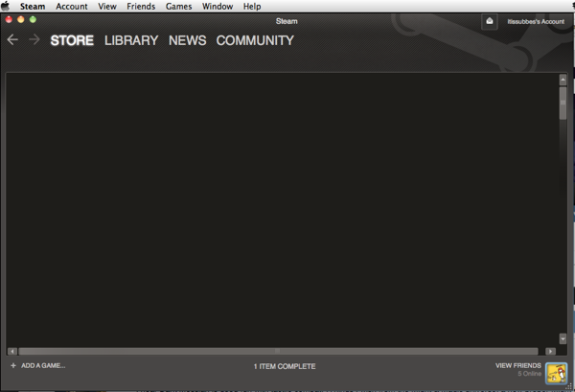
Task: Click 1 ITEM COMPLETE status
Action: click(285, 366)
